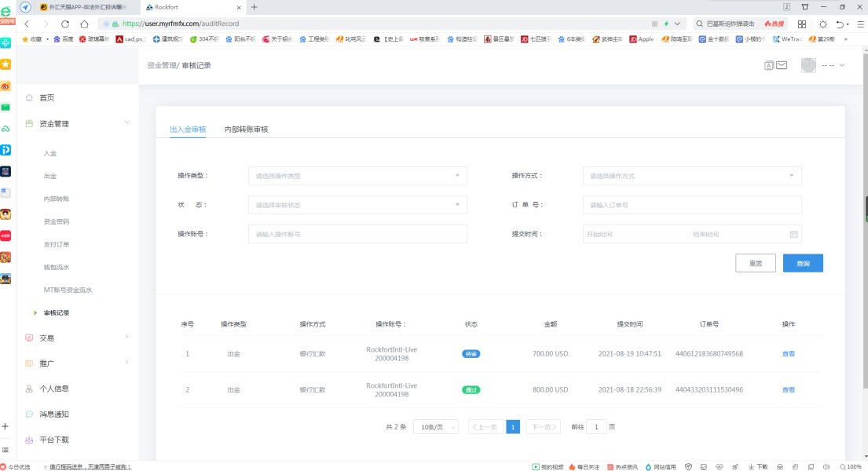This screenshot has width=868, height=471.
Task: Click 查看 link for the 700.00 USD row
Action: click(x=788, y=354)
